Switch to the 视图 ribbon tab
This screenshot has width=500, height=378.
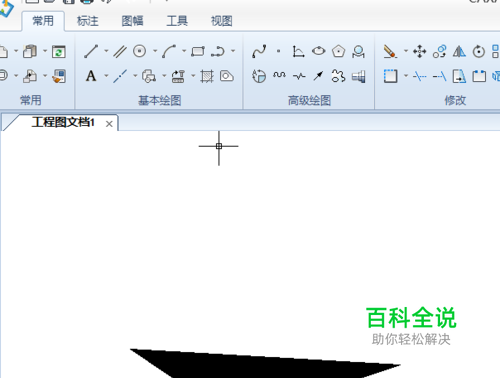pyautogui.click(x=222, y=21)
